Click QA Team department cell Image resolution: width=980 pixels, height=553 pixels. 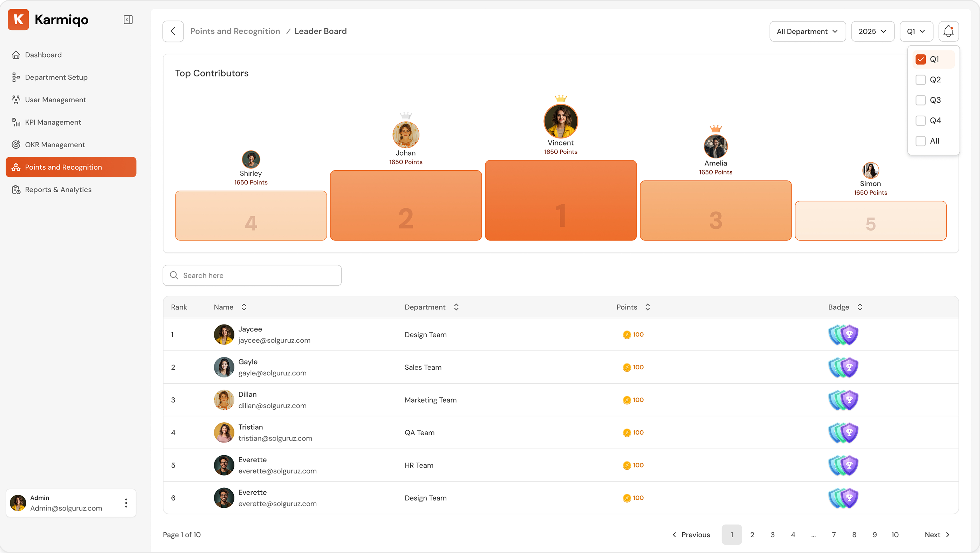[419, 433]
